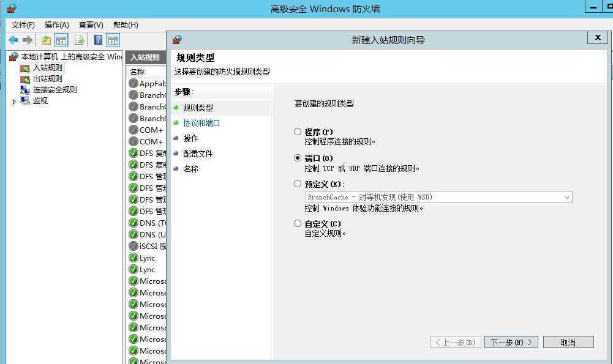Expand the 监视 tree node
The image size is (613, 364).
[x=14, y=102]
